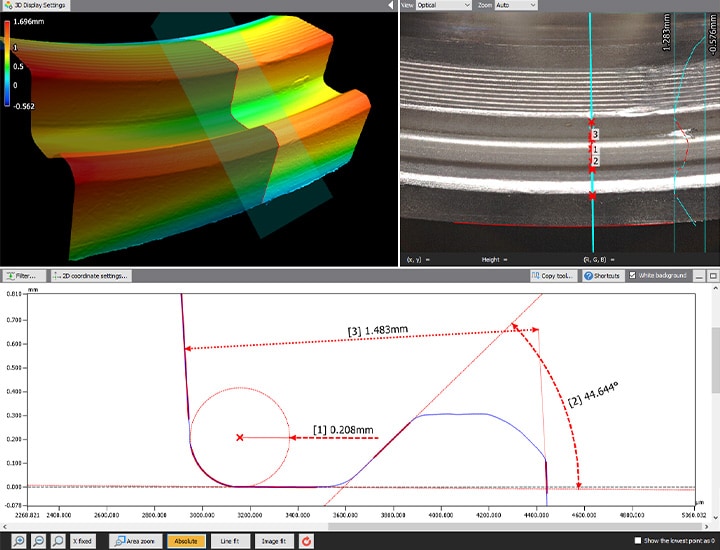
Task: Click the red X circle center on the profile
Action: pos(240,437)
